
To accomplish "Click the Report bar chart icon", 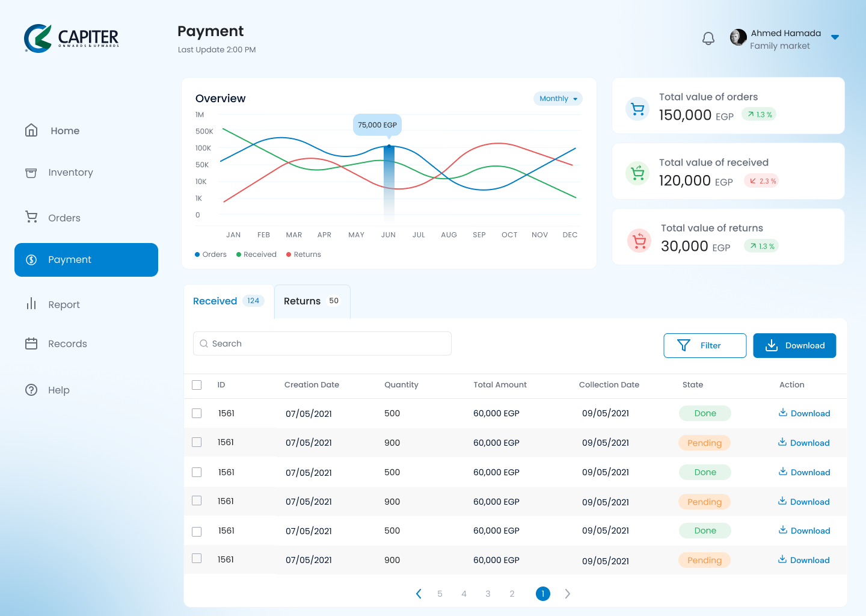I will pos(31,304).
